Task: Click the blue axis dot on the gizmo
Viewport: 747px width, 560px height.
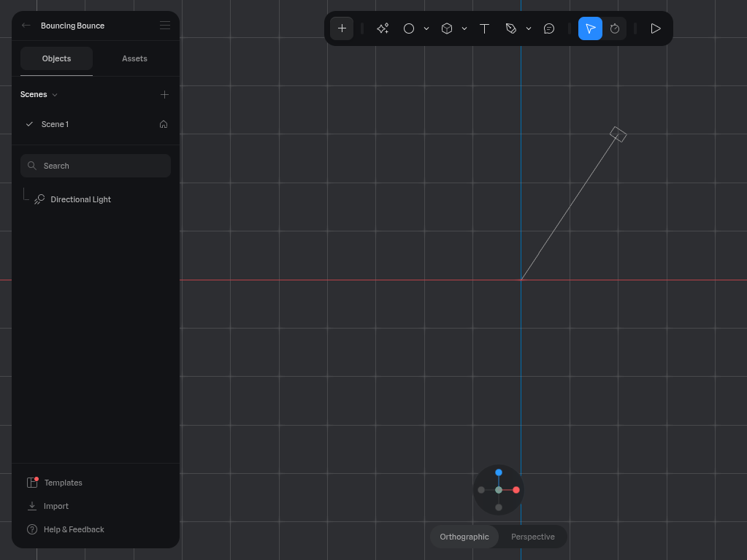Action: [x=498, y=472]
